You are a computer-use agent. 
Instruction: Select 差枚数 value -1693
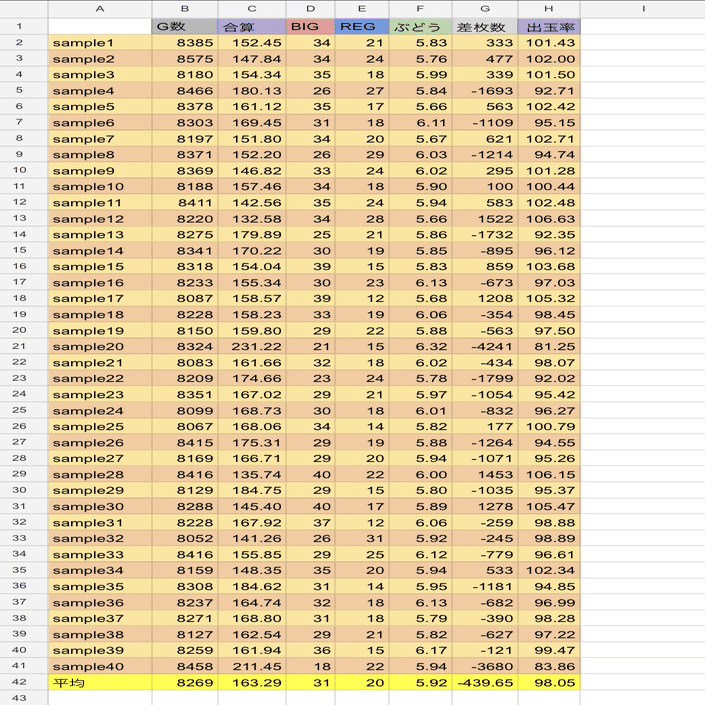pos(485,91)
